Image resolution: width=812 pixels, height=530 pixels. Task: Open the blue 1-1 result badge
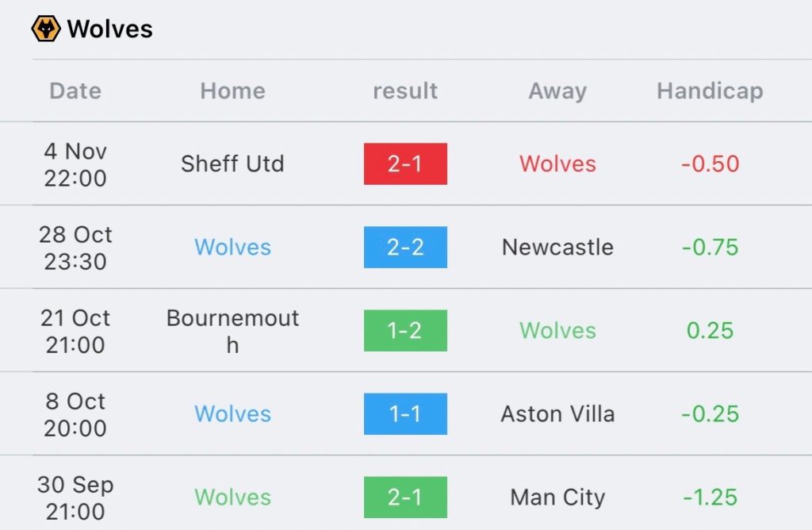405,413
